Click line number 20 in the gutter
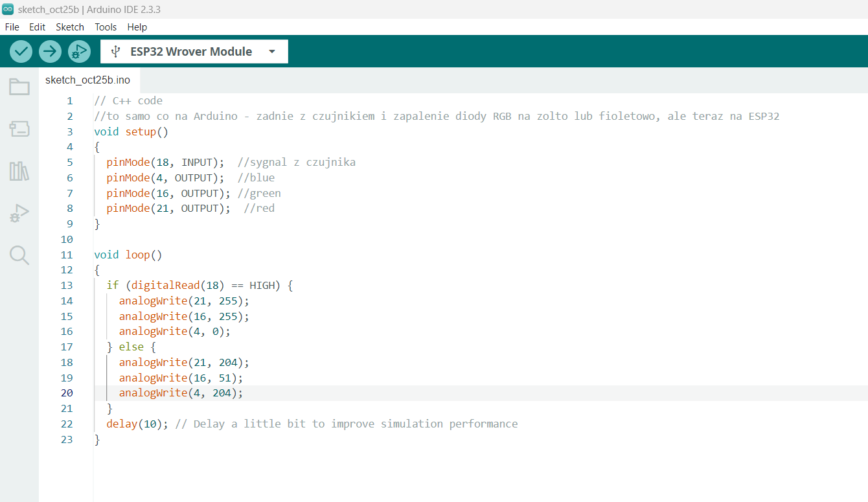This screenshot has height=502, width=868. click(x=67, y=393)
